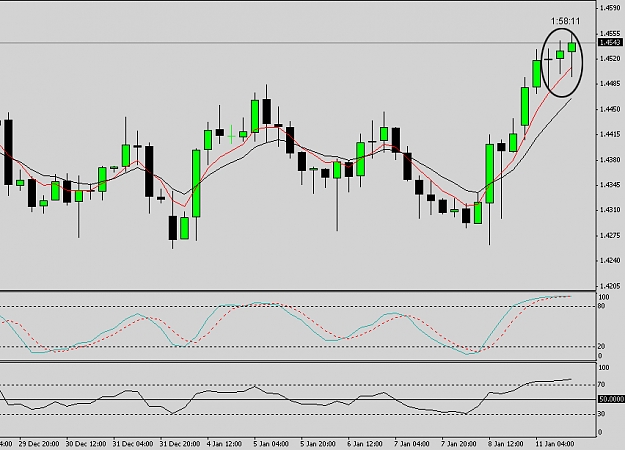Image resolution: width=625 pixels, height=450 pixels.
Task: Click the 29 Dec 20:00 time label
Action: 39,444
